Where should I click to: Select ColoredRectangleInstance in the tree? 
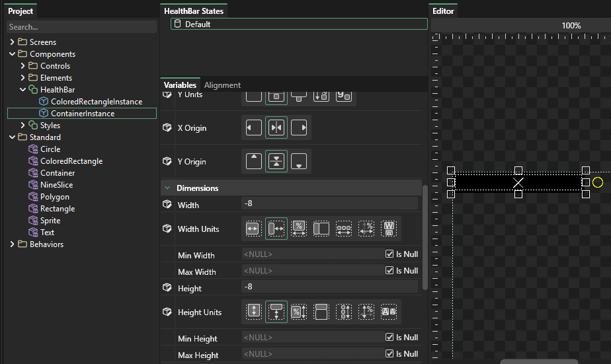point(96,102)
